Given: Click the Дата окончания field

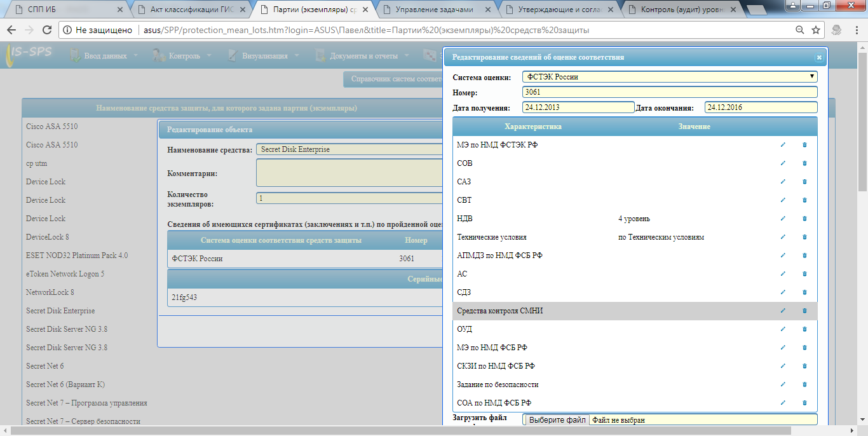Looking at the screenshot, I should click(761, 107).
